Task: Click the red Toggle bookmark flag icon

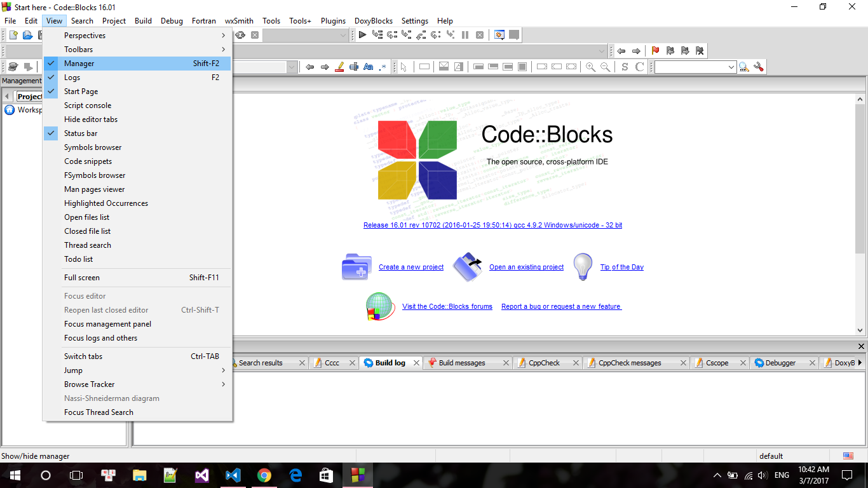Action: click(x=655, y=51)
